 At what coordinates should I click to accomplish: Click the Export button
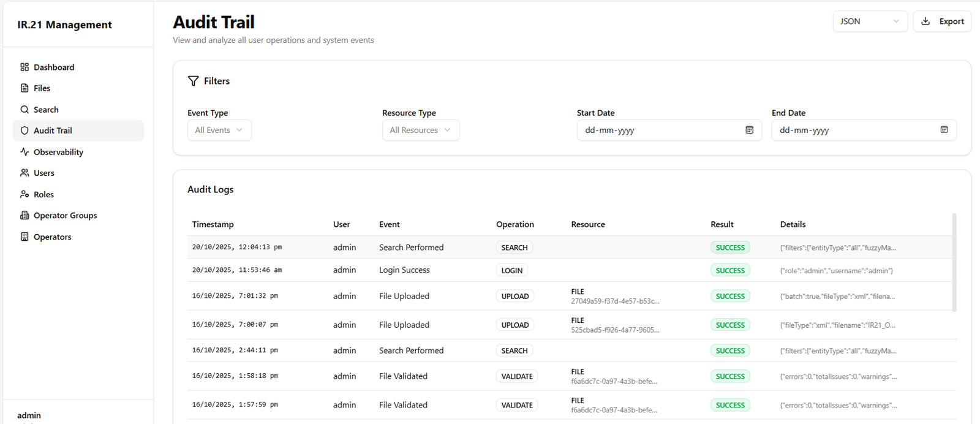(942, 21)
